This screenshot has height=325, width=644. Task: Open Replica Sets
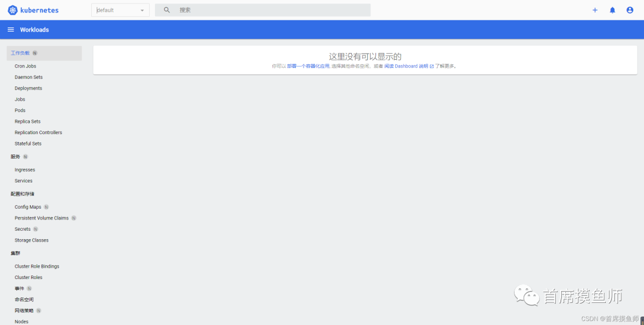[x=27, y=122]
